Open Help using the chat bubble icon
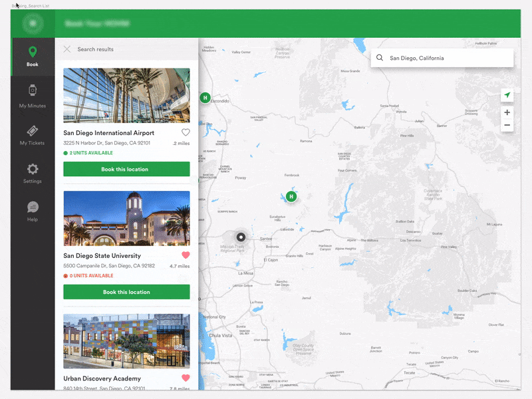This screenshot has width=532, height=399. point(32,207)
